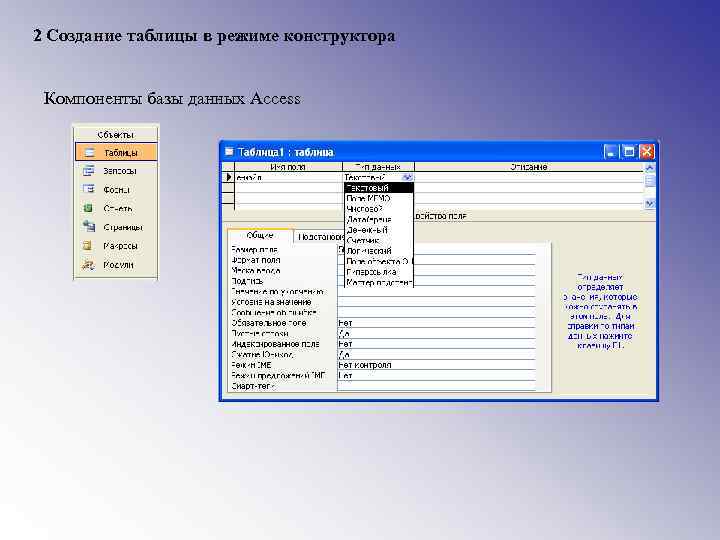Minimize the Таблица1 window

click(x=610, y=152)
